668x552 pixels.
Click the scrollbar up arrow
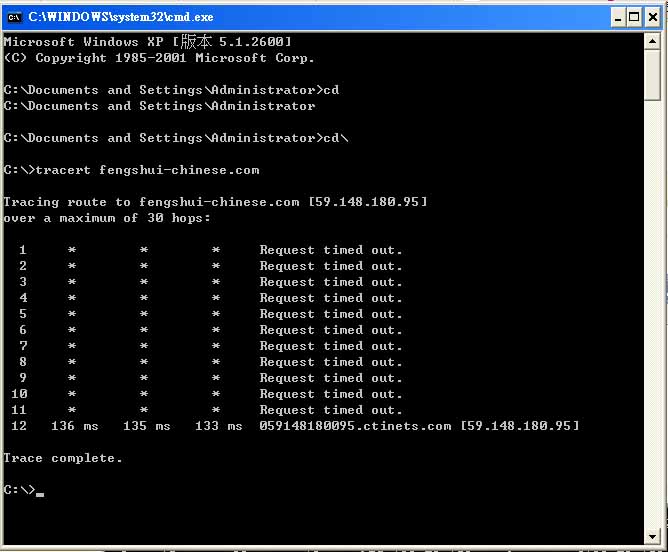tap(652, 41)
